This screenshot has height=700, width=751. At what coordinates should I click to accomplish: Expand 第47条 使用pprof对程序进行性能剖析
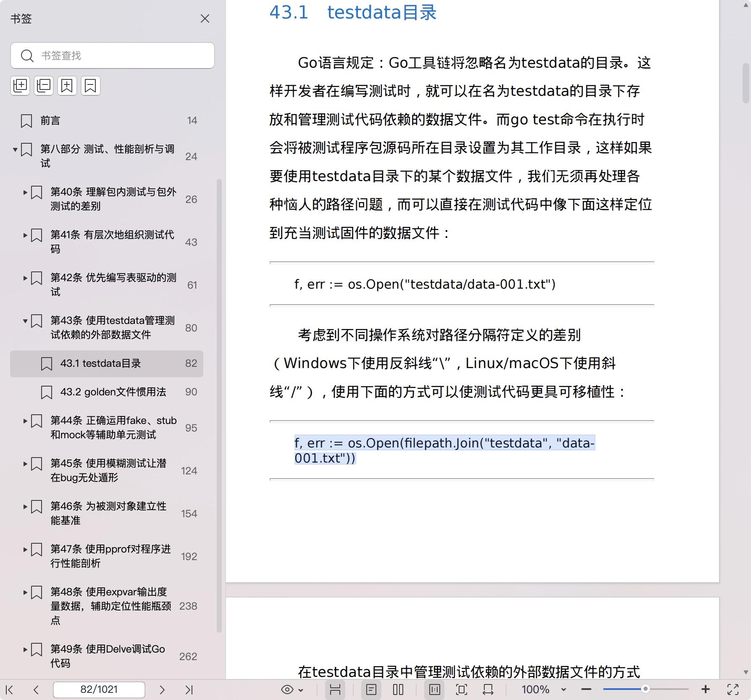tap(25, 550)
